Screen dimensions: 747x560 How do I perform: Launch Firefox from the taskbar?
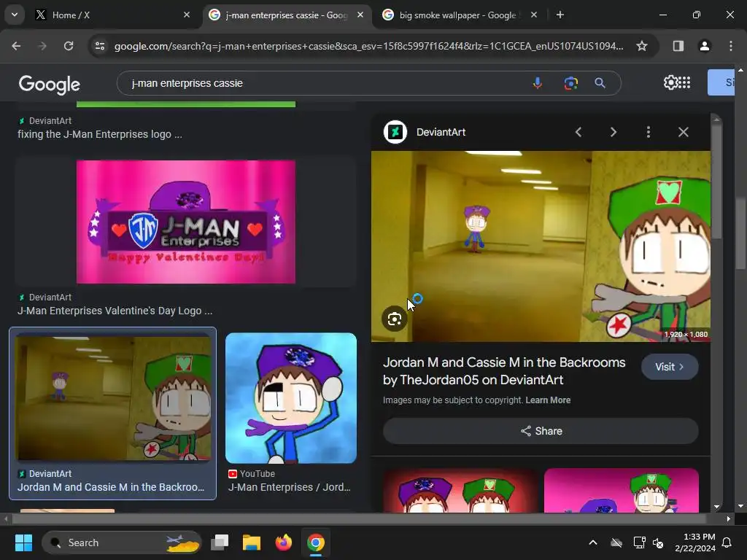click(x=284, y=542)
